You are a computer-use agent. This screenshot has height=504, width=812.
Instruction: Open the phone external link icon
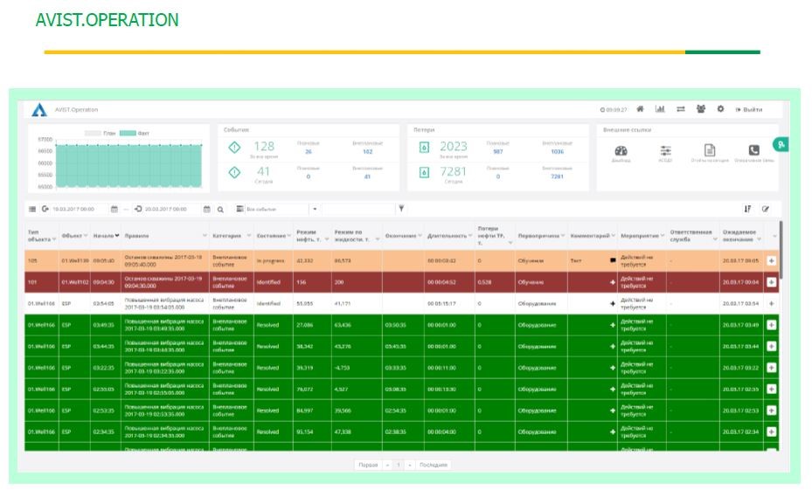click(754, 150)
